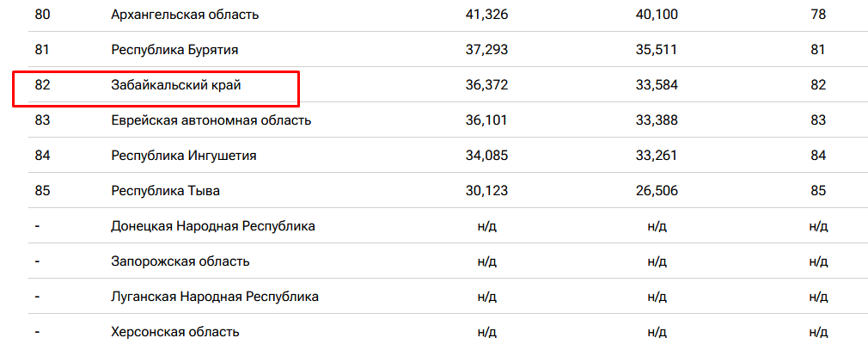
Task: Select rank 78 in Архангельская область row
Action: 817,15
